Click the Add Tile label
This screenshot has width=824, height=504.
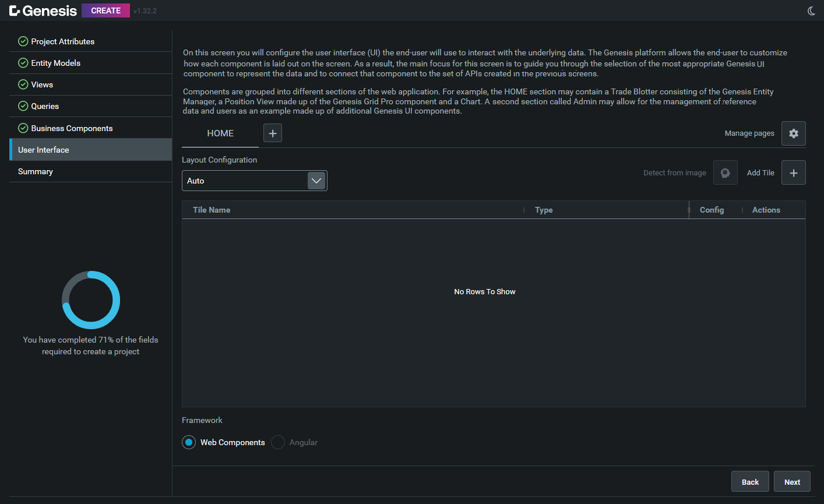tap(760, 173)
